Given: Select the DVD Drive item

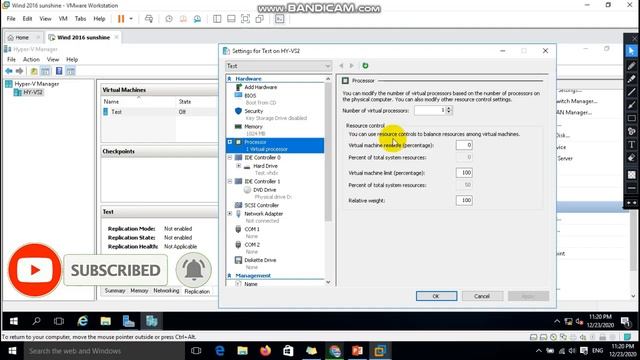Looking at the screenshot, I should (x=264, y=190).
